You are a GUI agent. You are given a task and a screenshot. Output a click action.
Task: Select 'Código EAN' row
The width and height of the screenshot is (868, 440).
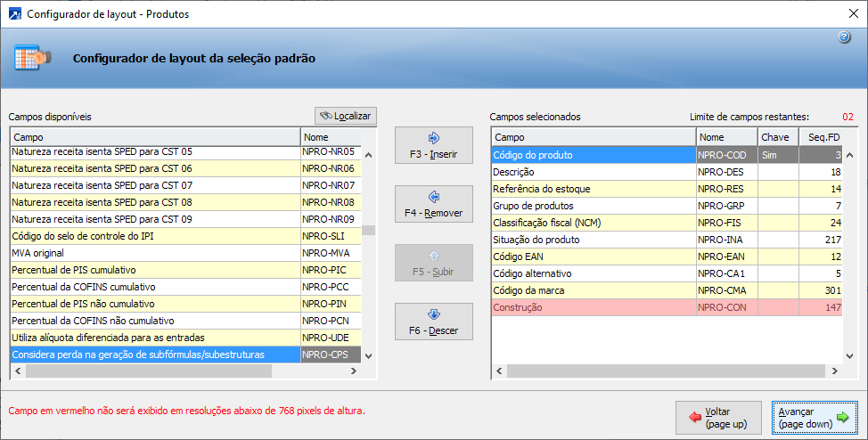point(667,257)
